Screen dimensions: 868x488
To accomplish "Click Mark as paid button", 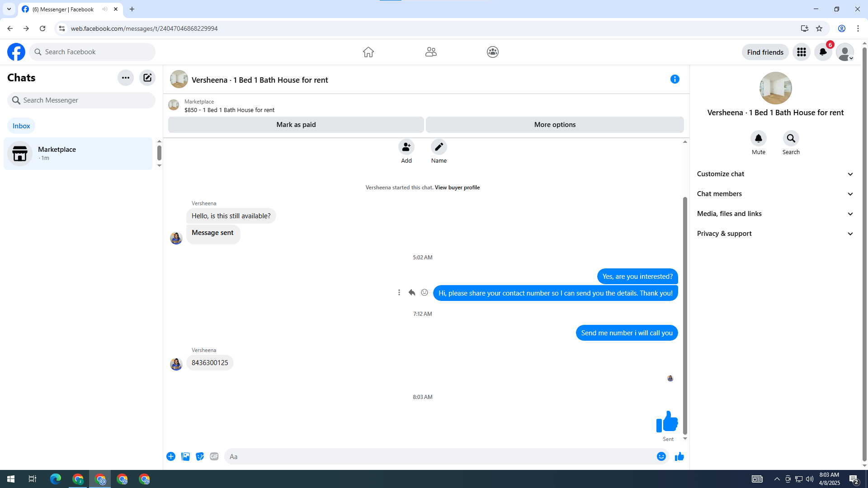I will (296, 125).
